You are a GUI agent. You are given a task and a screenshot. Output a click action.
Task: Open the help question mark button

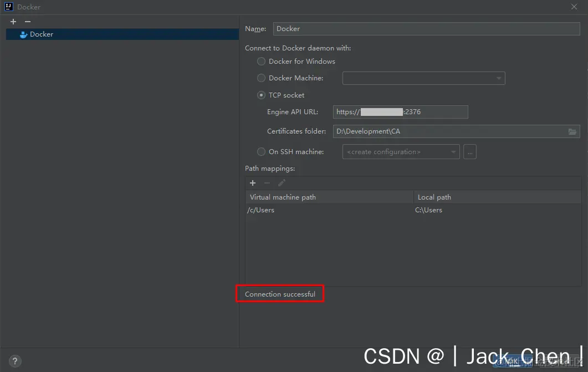coord(14,361)
